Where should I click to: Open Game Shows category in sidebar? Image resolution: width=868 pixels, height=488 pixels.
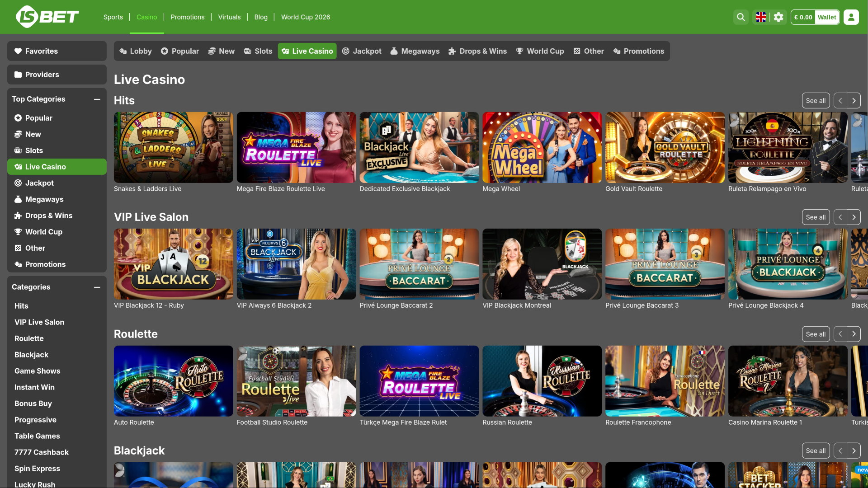tap(37, 371)
